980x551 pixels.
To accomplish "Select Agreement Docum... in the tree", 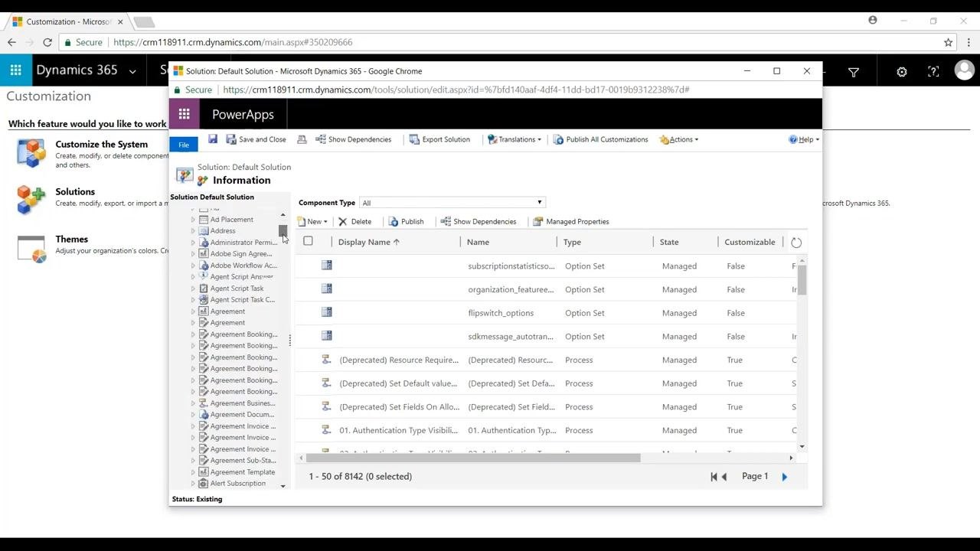I will (x=242, y=415).
